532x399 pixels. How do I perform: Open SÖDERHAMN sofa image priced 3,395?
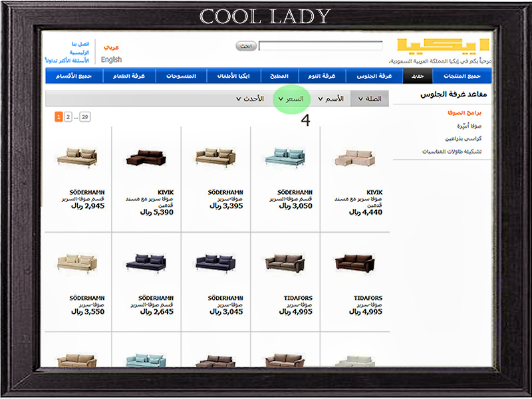(215, 158)
